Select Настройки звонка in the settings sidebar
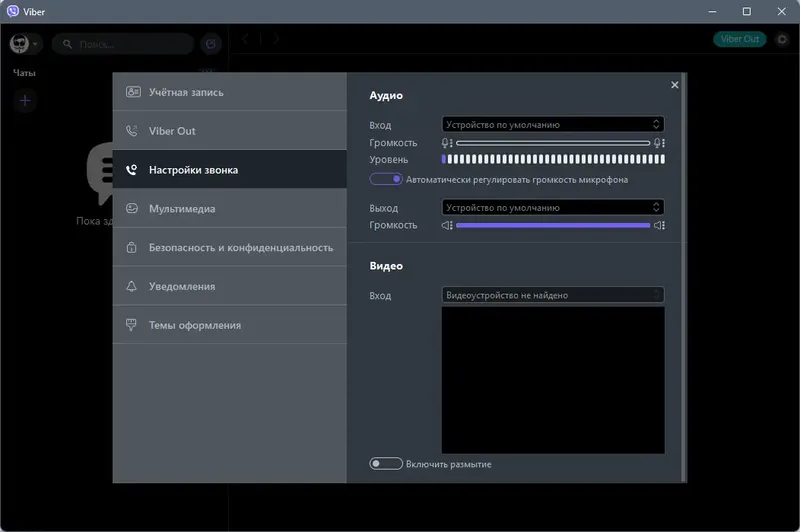The height and width of the screenshot is (532, 800). [x=230, y=169]
